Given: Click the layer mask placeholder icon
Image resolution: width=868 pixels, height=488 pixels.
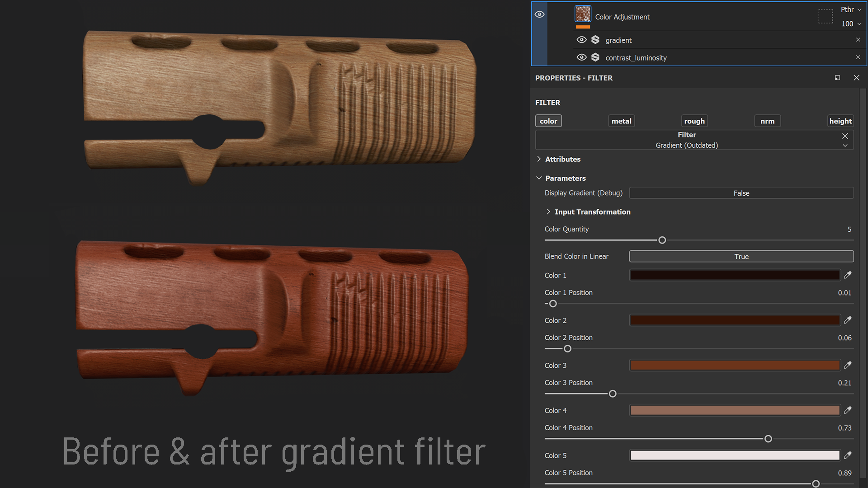Looking at the screenshot, I should (x=826, y=17).
